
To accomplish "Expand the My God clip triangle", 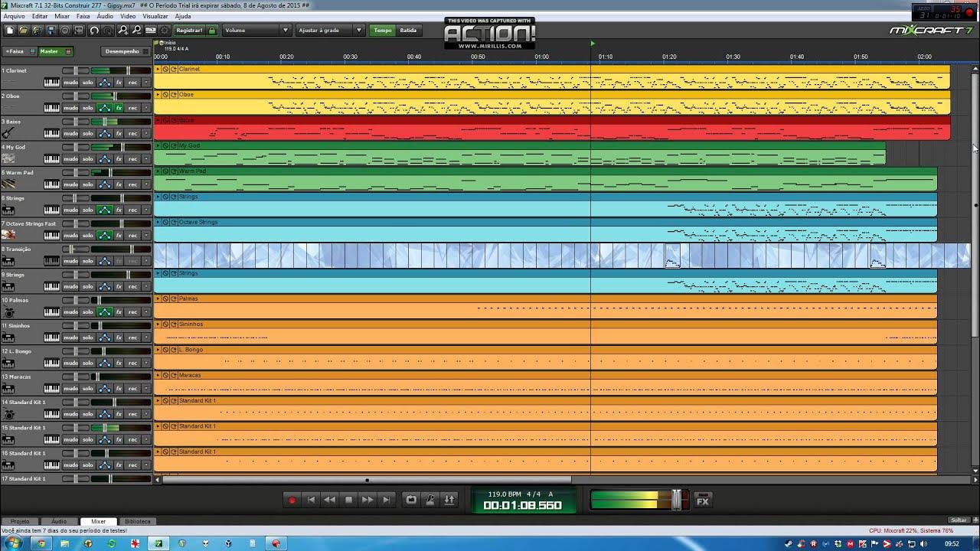I will (158, 145).
